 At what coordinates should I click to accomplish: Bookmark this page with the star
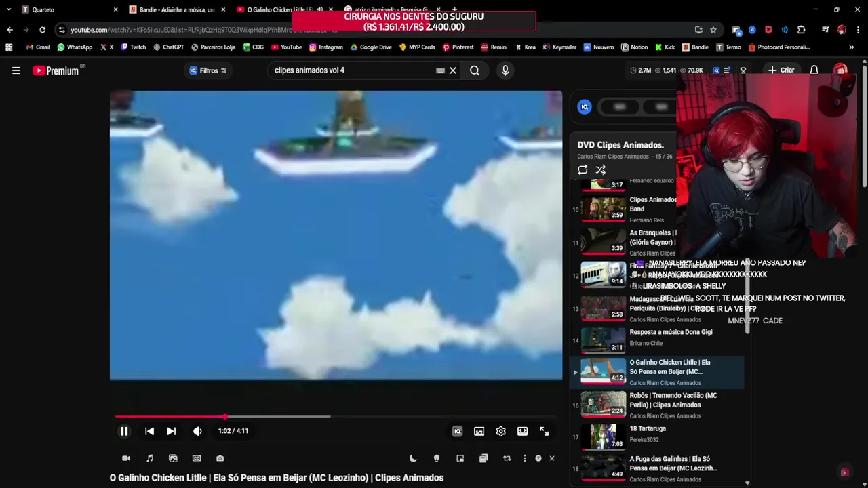pyautogui.click(x=713, y=30)
